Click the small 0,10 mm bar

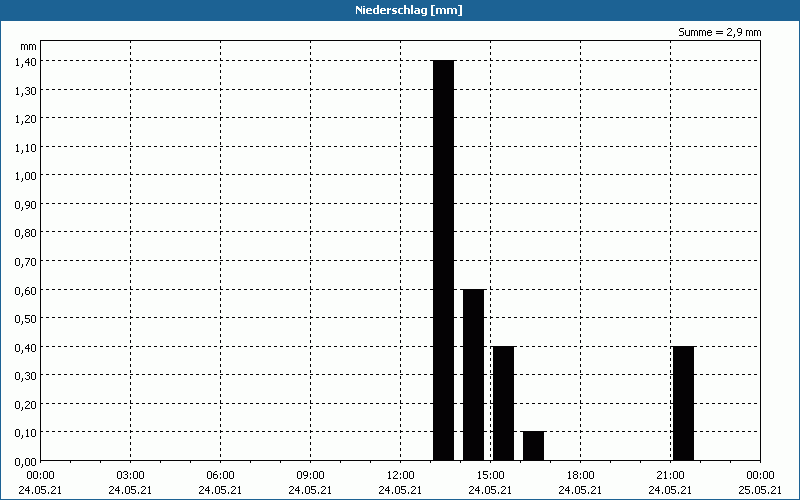[534, 446]
